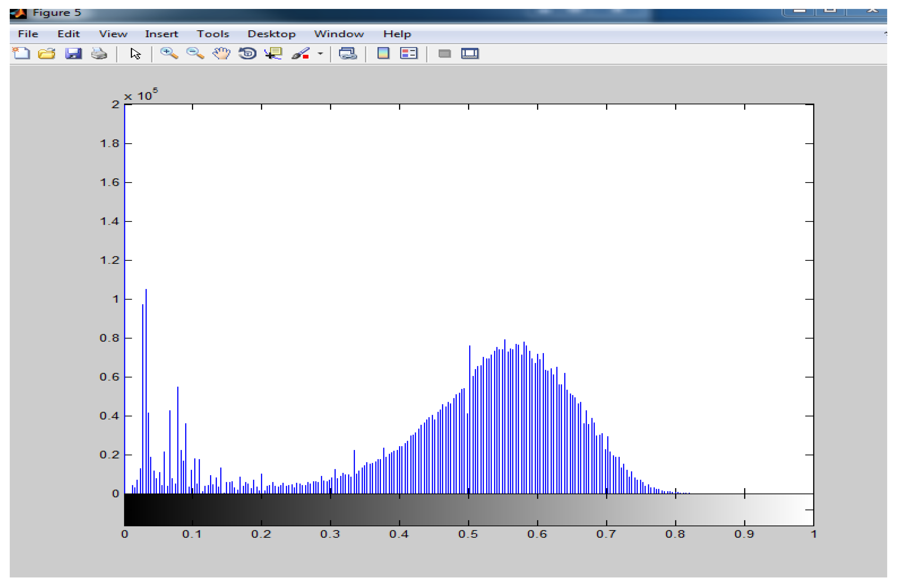Open a saved figure file

47,54
